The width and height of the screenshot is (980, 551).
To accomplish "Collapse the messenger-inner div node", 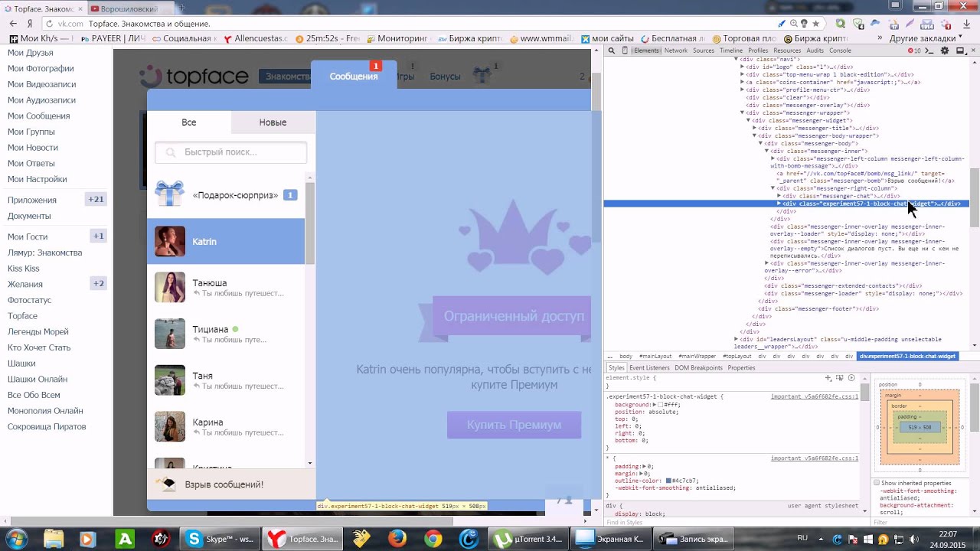I will coord(766,151).
